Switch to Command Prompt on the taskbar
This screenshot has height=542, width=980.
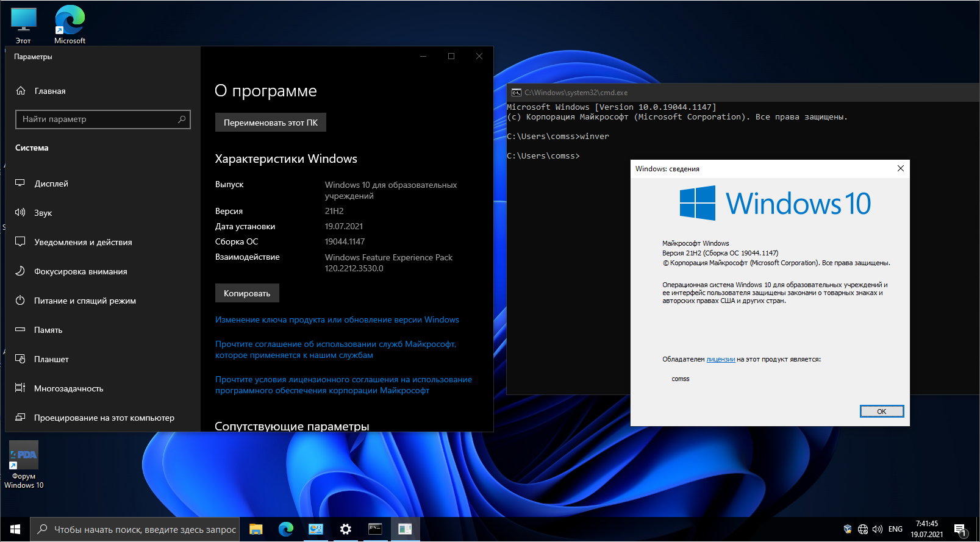(x=376, y=529)
